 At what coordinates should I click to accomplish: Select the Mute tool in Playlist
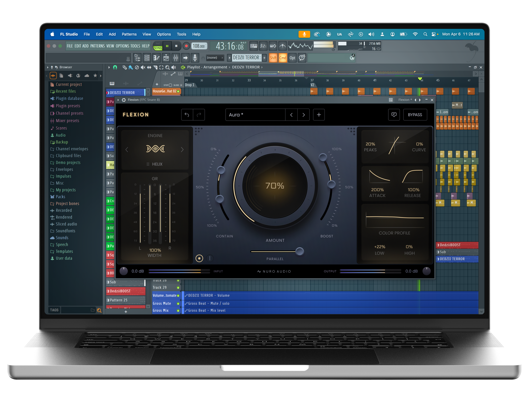pos(143,67)
